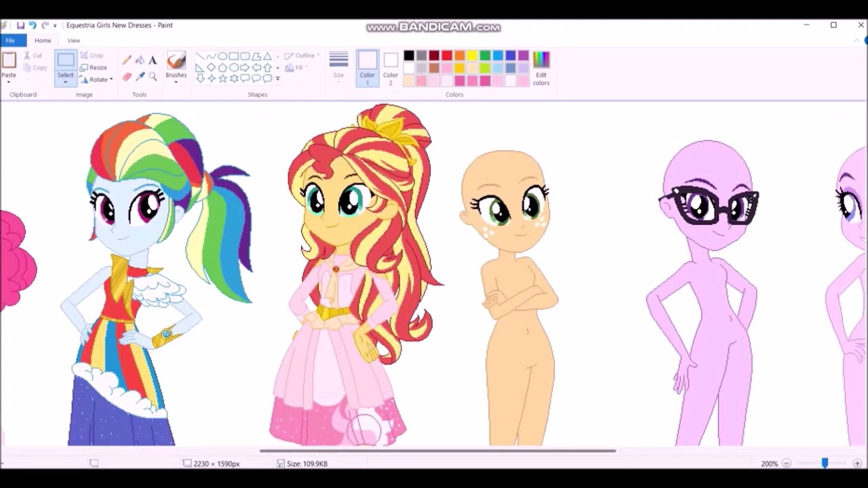Choose the Down arrow shape
868x488 pixels.
point(200,79)
